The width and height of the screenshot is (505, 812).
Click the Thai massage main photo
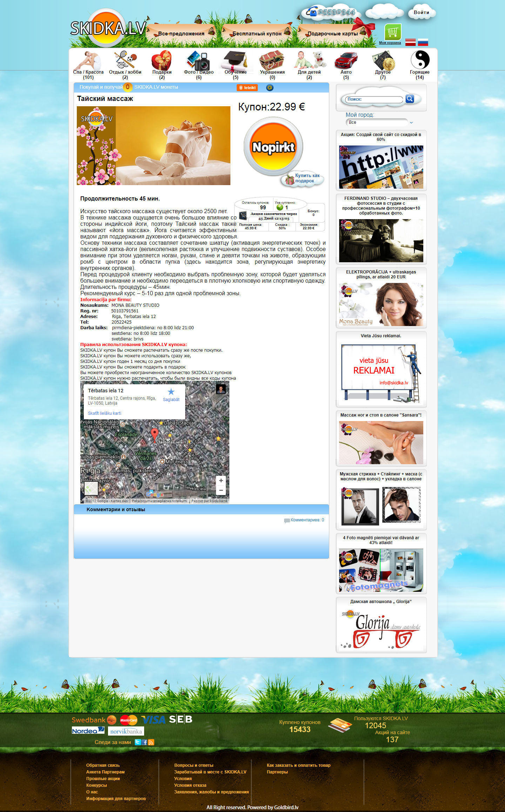[154, 146]
